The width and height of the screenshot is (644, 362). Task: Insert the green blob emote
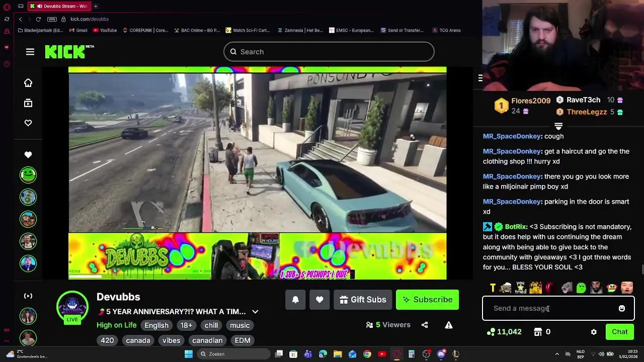click(581, 288)
